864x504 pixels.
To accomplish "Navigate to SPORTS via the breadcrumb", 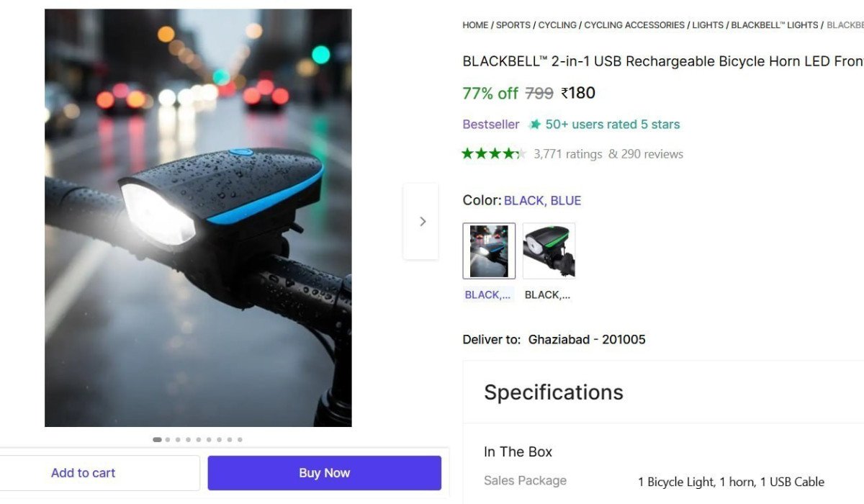I will [x=513, y=24].
